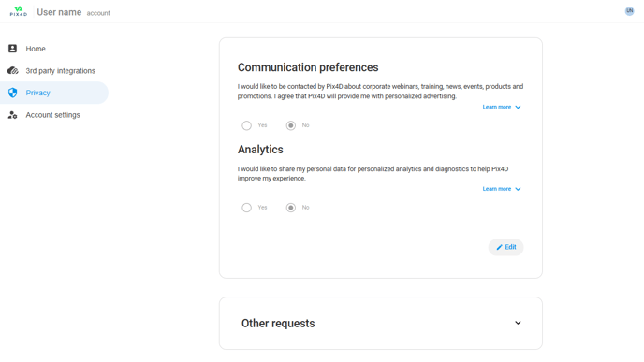Click the Pix4D logo icon
Viewport: 644px width, 362px height.
coord(19,11)
